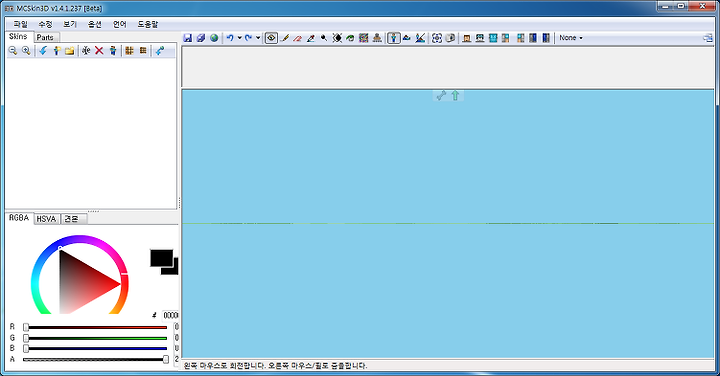
Task: Take a screenshot of the model
Action: 450,38
